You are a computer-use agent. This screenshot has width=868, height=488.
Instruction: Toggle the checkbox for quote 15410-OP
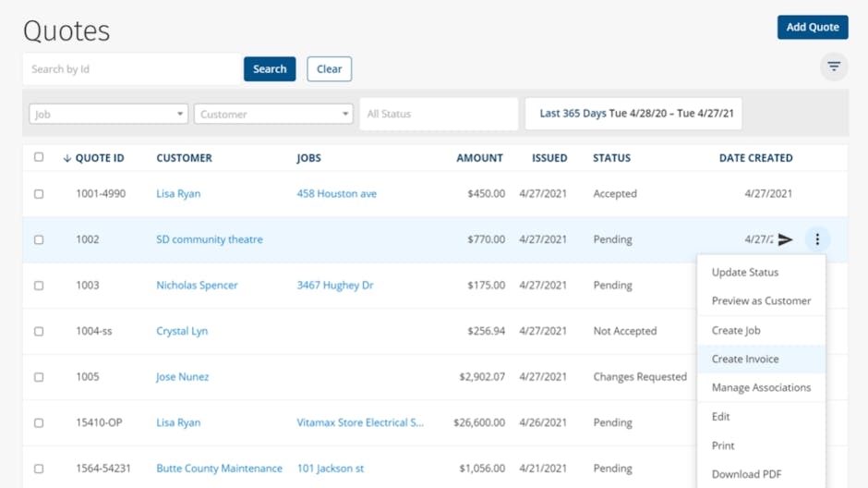tap(39, 422)
